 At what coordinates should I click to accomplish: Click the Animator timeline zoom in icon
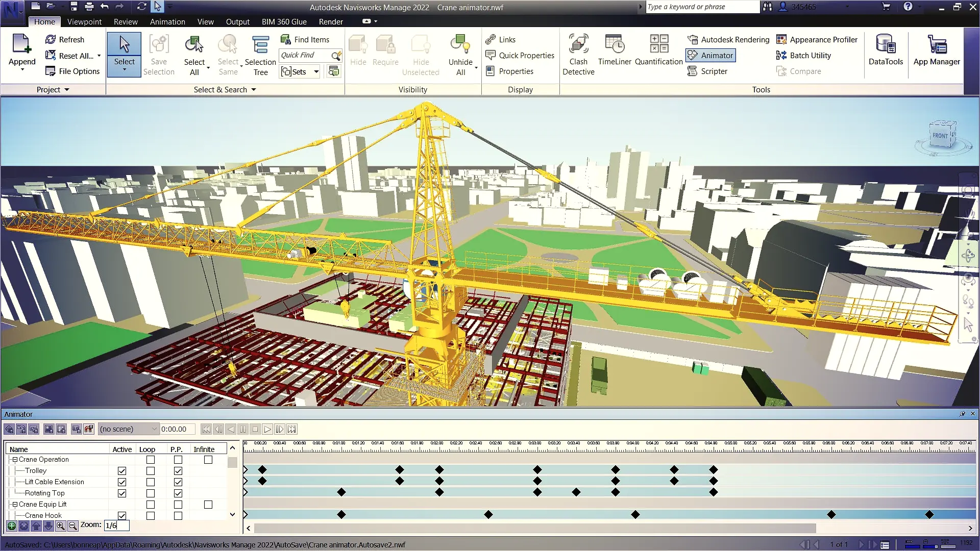pyautogui.click(x=61, y=525)
